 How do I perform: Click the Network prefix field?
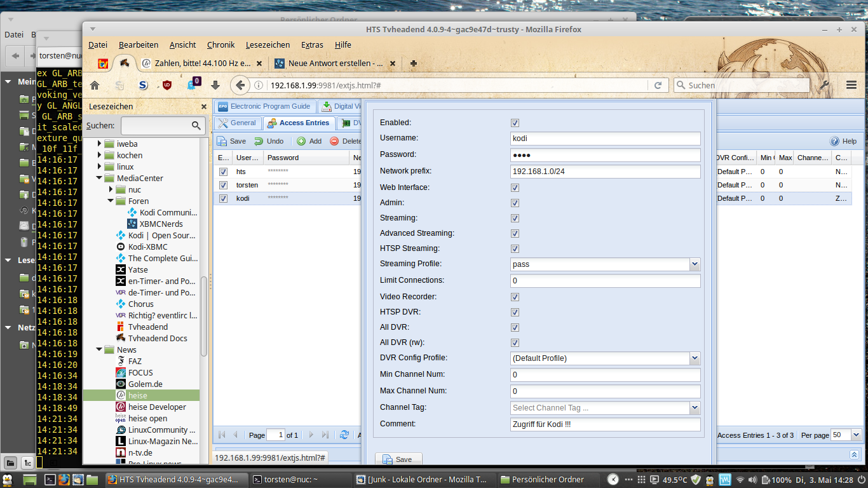pyautogui.click(x=606, y=172)
